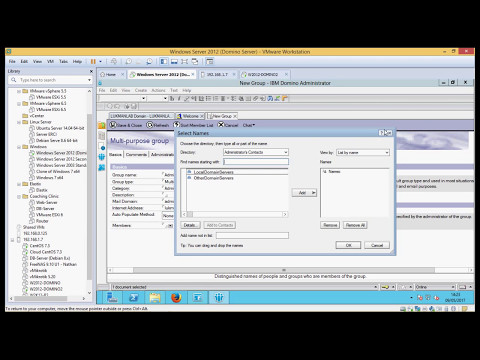Toggle the VMware show library view icon
Viewport: 480px width, 360px height.
point(164,61)
